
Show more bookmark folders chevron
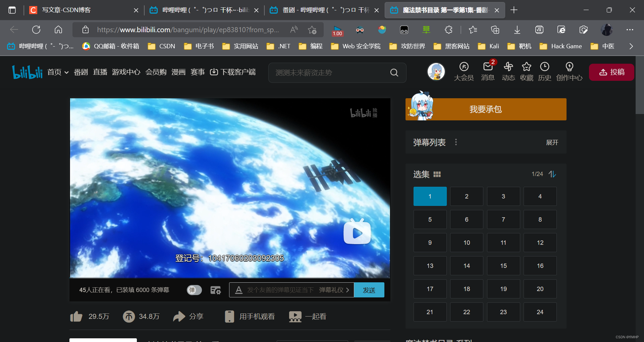coord(631,46)
